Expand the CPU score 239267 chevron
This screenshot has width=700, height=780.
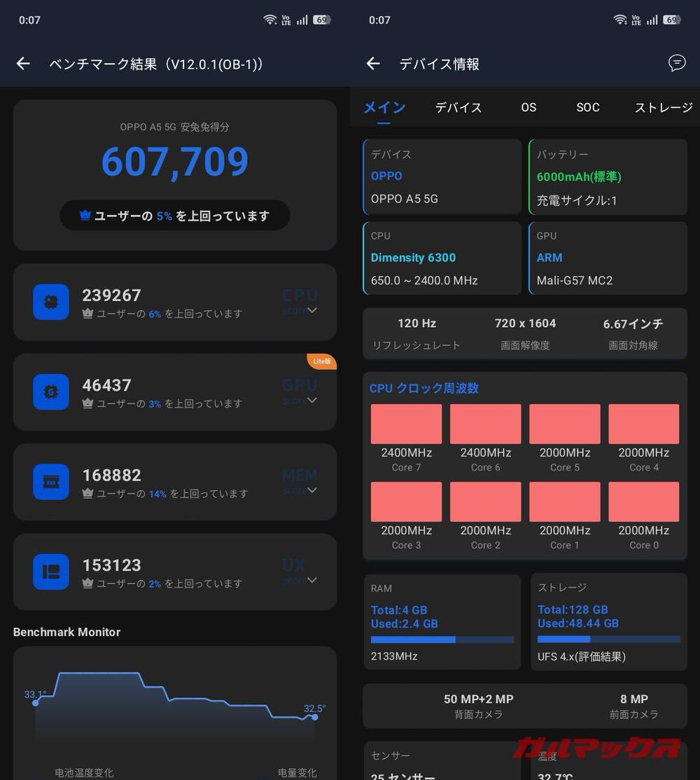(311, 310)
